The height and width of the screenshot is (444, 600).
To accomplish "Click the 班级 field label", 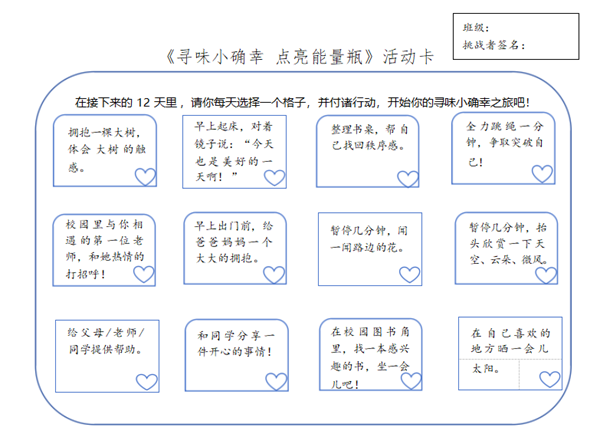I will pyautogui.click(x=476, y=28).
